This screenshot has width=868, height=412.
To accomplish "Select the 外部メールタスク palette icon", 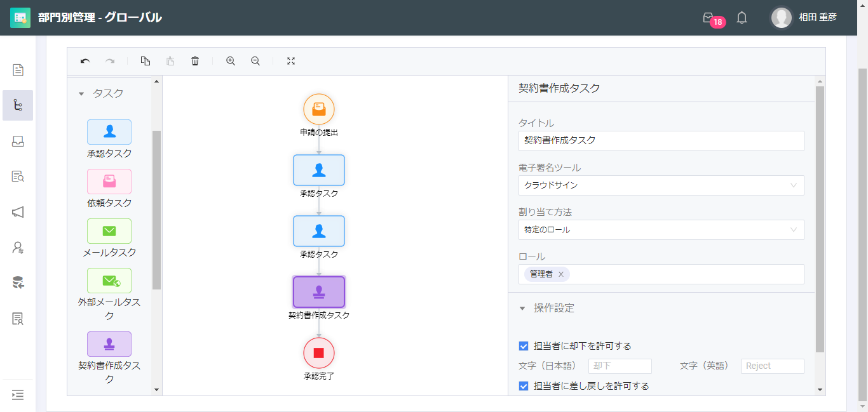I will coord(109,281).
